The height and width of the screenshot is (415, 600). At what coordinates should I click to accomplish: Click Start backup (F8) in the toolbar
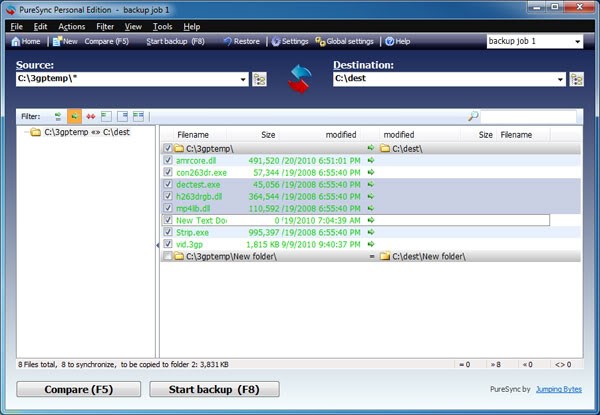(x=175, y=41)
